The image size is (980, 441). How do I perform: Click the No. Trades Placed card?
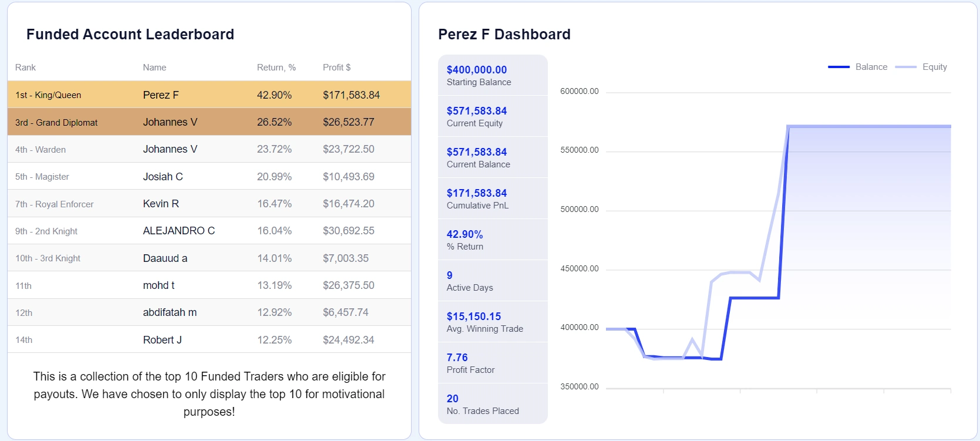point(493,404)
